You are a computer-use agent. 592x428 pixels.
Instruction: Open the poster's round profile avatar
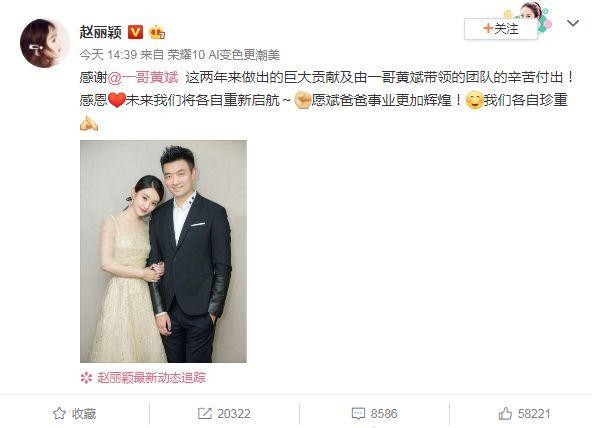point(45,43)
